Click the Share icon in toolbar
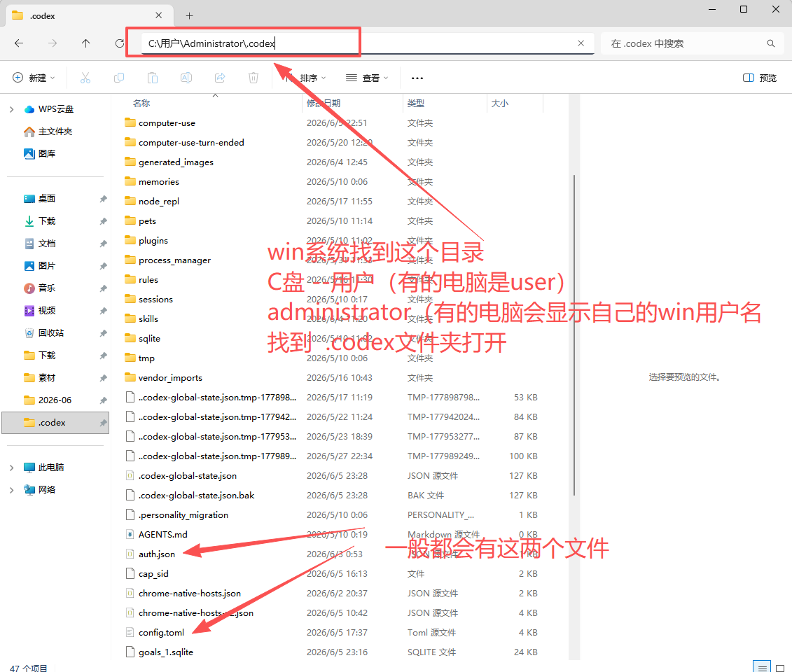 pyautogui.click(x=220, y=78)
